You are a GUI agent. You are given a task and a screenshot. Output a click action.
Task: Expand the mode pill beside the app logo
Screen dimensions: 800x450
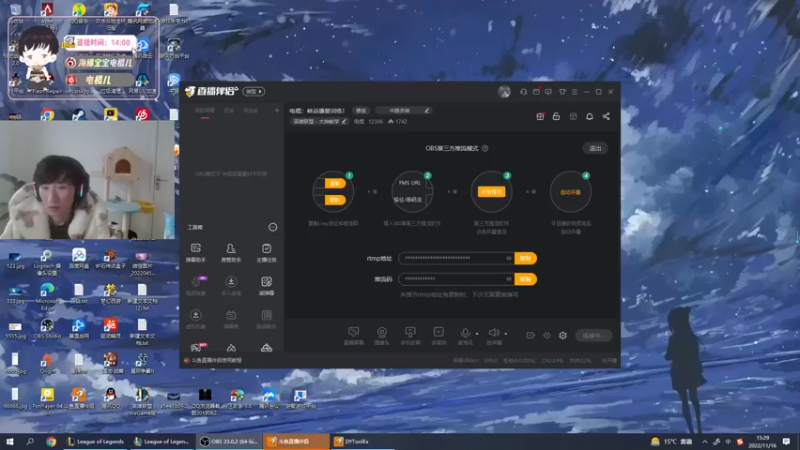coord(254,92)
